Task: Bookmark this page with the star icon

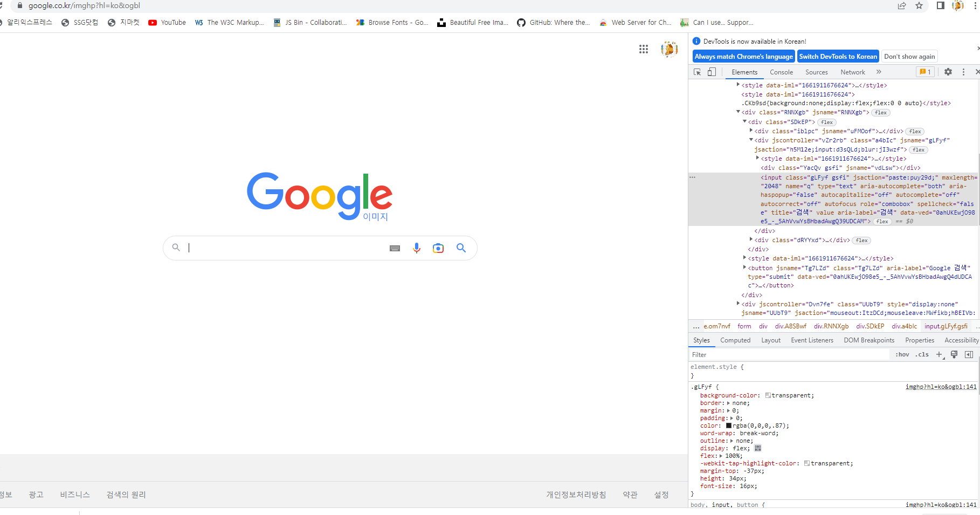Action: click(x=919, y=6)
